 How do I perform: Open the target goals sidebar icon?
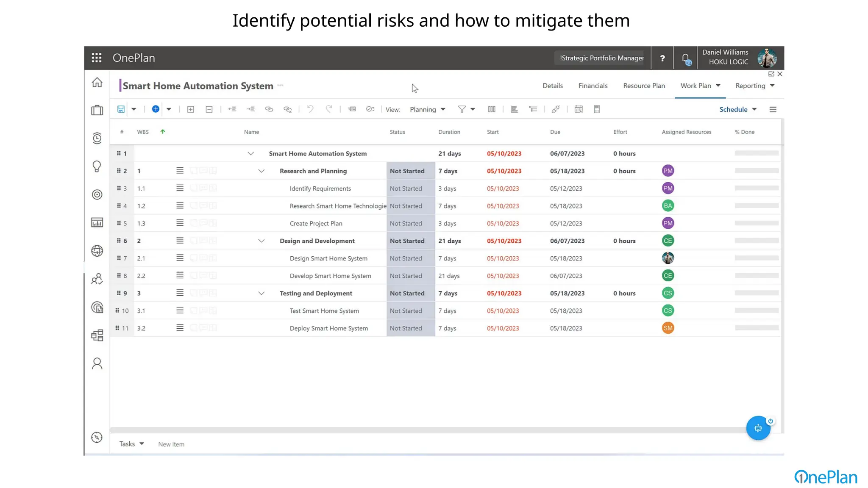[x=97, y=194]
